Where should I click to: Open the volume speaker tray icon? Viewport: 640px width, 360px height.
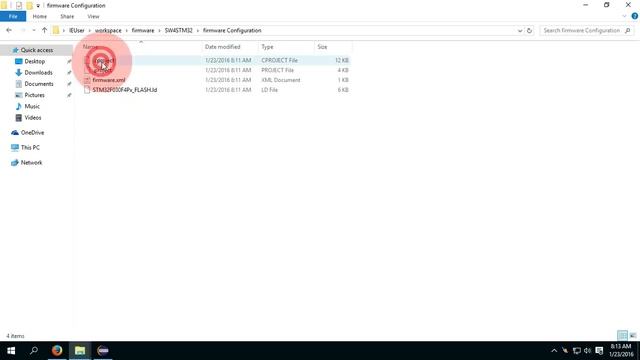click(587, 351)
